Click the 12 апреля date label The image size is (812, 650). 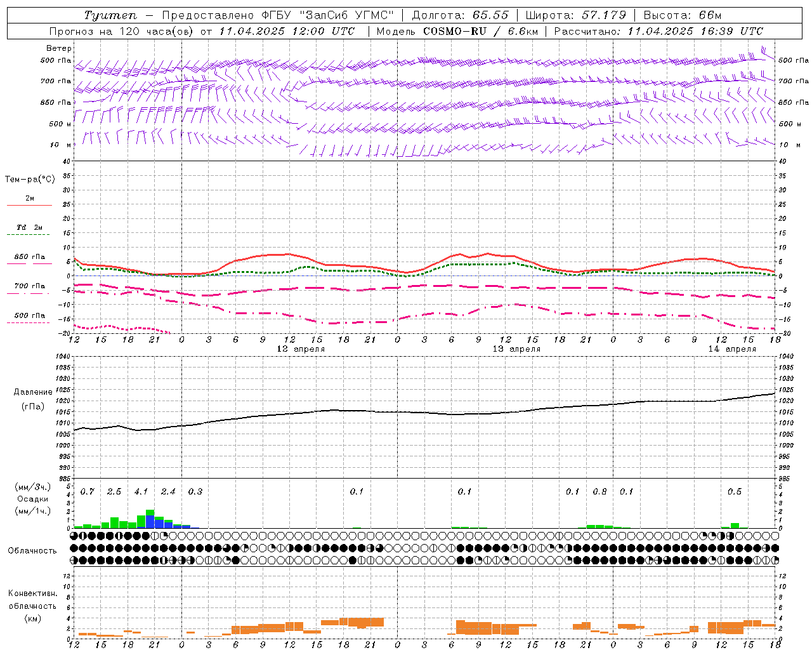(301, 349)
